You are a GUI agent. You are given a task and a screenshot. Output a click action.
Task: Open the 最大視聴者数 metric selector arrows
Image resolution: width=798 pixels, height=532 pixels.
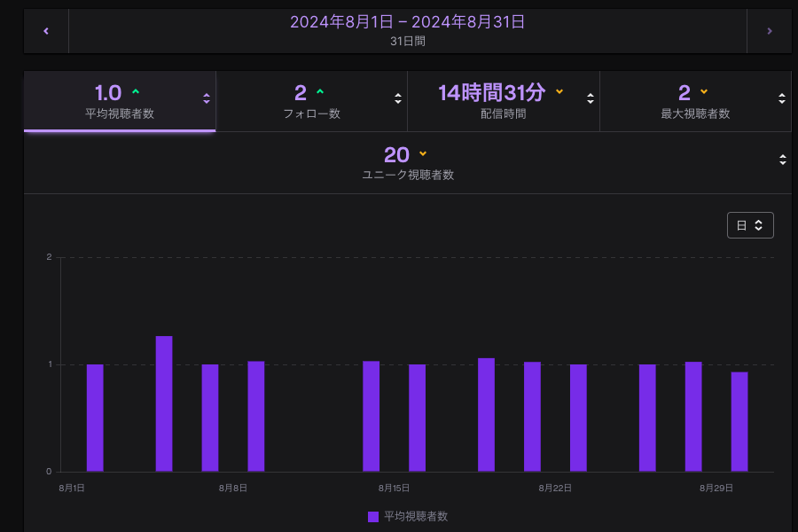pyautogui.click(x=782, y=98)
